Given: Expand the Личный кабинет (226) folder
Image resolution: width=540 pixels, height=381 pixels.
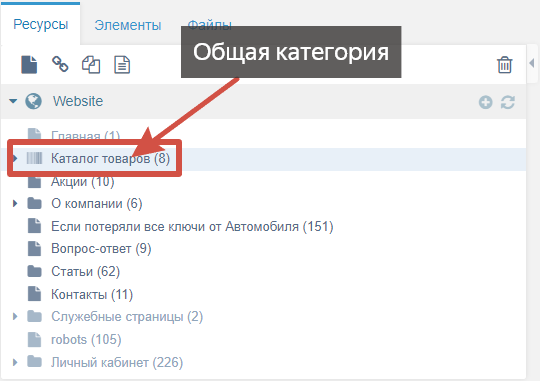Looking at the screenshot, I should point(15,362).
